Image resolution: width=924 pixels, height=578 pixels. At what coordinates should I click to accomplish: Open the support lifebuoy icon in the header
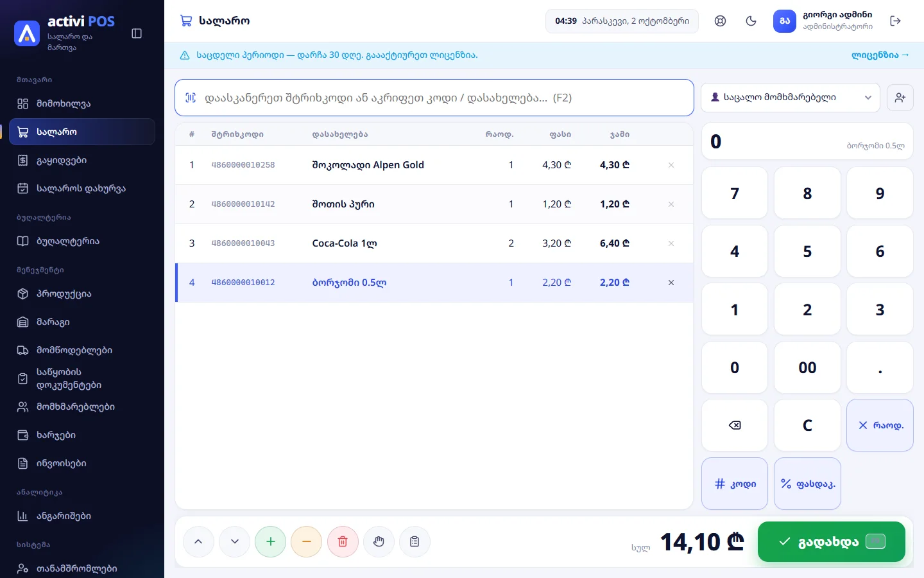coord(721,21)
